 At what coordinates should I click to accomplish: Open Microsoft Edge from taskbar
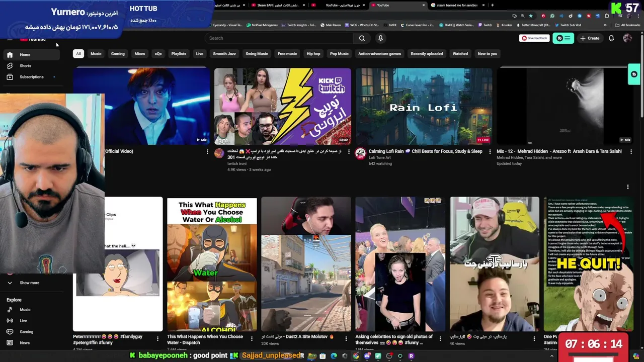[x=334, y=356]
